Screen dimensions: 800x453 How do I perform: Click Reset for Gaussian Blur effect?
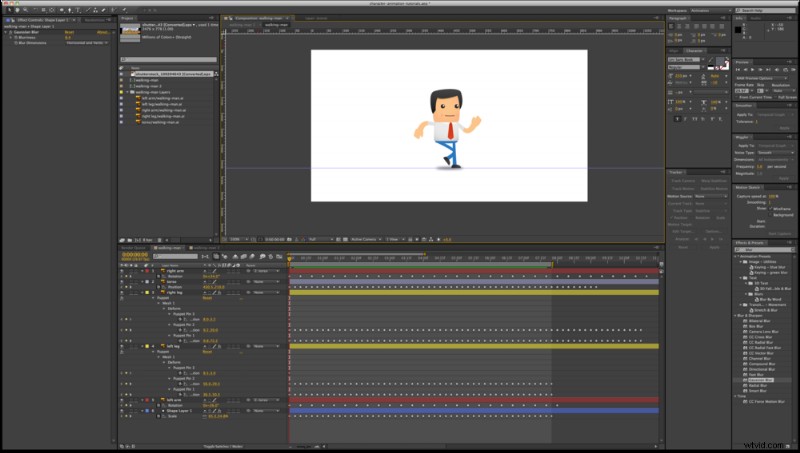(69, 32)
